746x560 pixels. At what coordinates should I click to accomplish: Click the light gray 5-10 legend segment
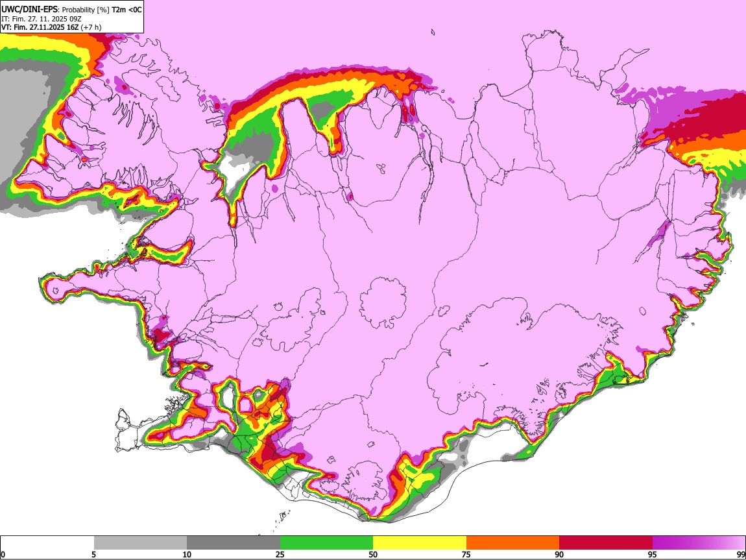pyautogui.click(x=140, y=542)
